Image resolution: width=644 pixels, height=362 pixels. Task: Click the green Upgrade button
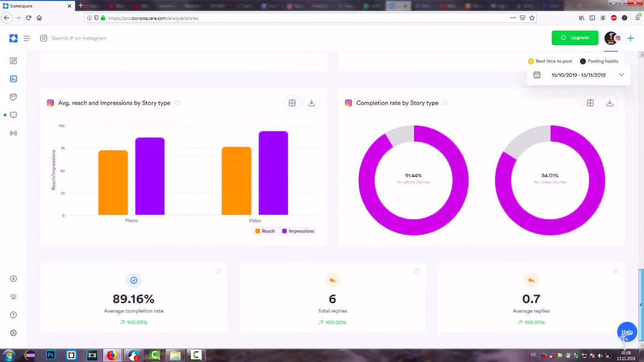(x=575, y=38)
